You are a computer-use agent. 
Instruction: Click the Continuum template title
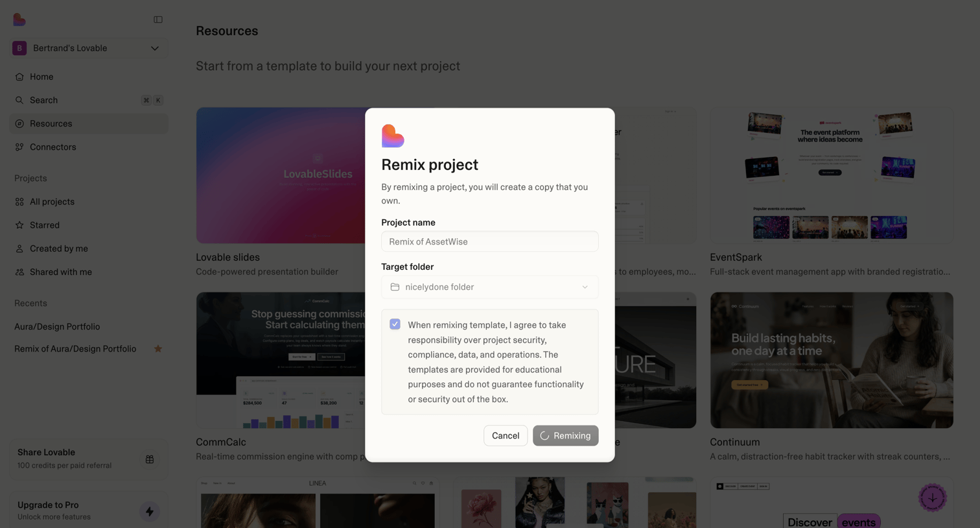tap(735, 442)
